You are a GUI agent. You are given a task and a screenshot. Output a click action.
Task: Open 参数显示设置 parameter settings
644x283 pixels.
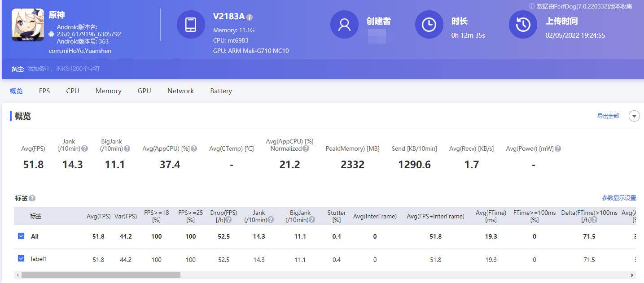619,198
